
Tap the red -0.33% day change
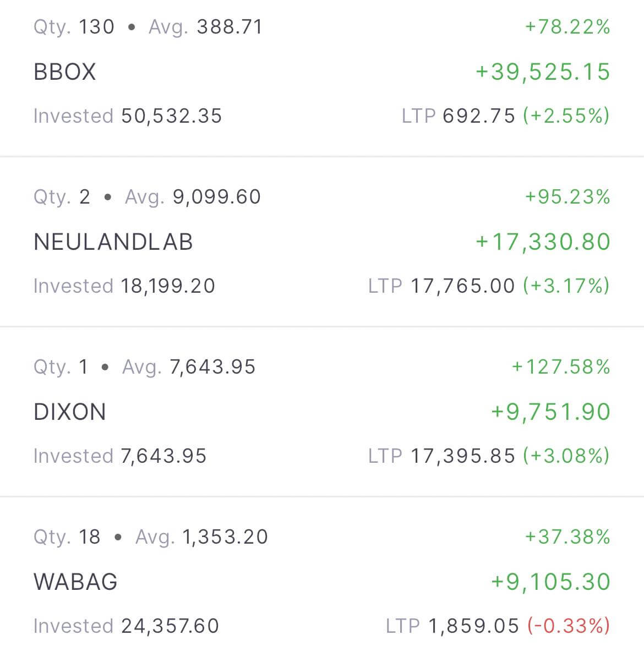568,626
